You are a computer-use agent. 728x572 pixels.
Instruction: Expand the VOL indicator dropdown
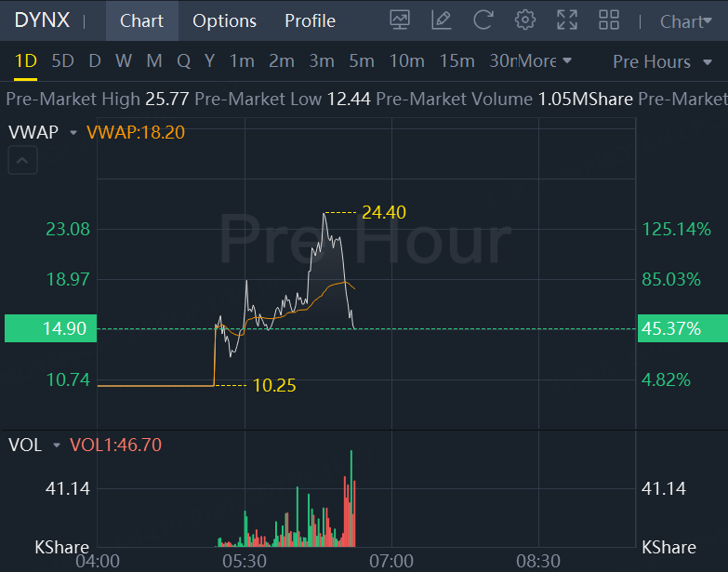57,446
